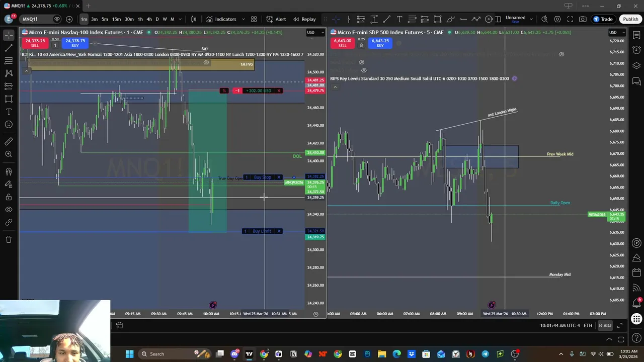Open chat panel icon in right sidebar
The width and height of the screenshot is (644, 362).
[636, 81]
